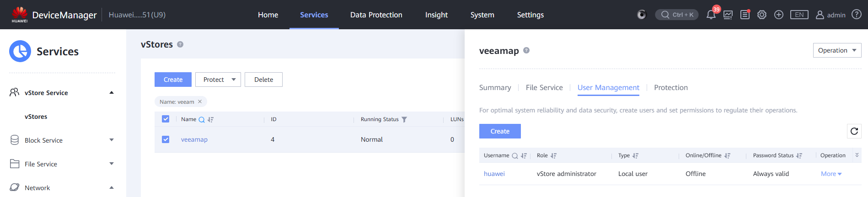Expand the Block Service menu
Image resolution: width=868 pixels, height=197 pixels.
click(112, 140)
